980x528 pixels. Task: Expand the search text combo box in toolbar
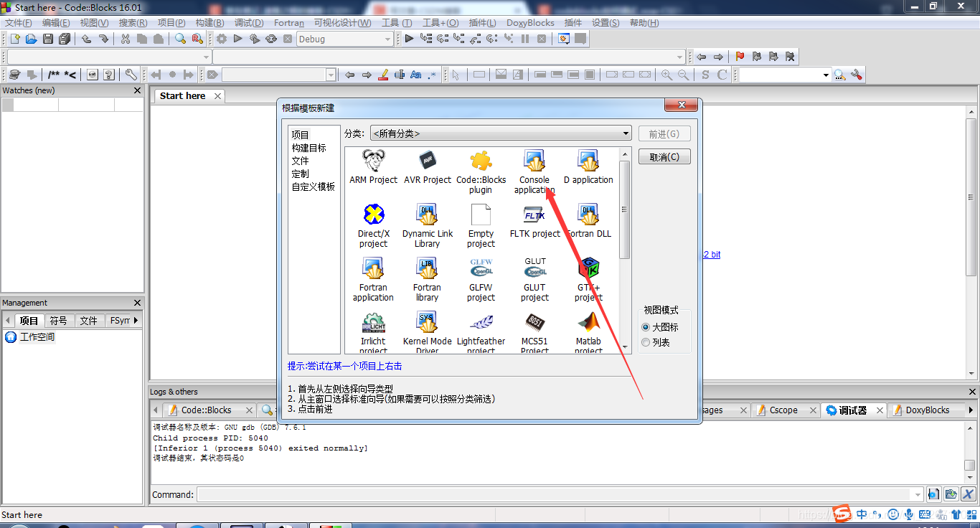click(826, 75)
